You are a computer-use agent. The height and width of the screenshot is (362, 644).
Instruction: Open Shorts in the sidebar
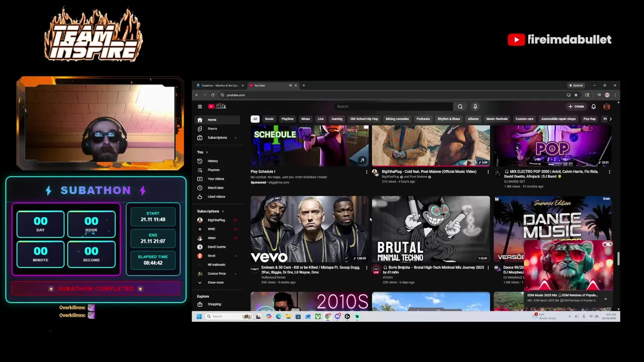coord(217,129)
